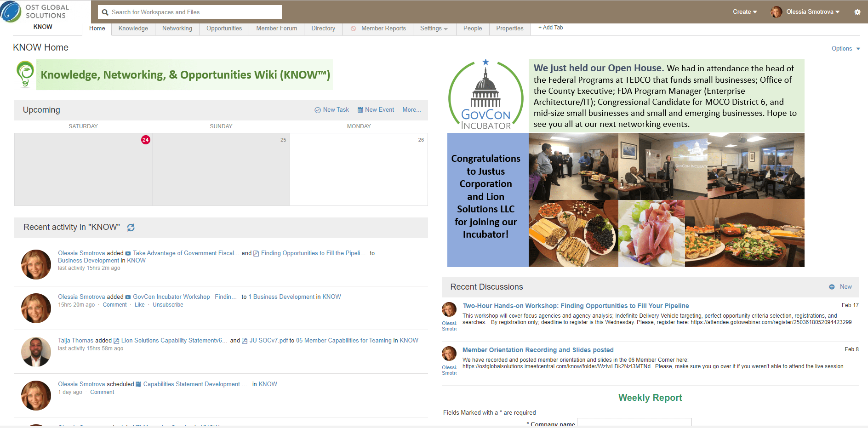Open Two-Hour Hands-on Workshop discussion

[576, 306]
